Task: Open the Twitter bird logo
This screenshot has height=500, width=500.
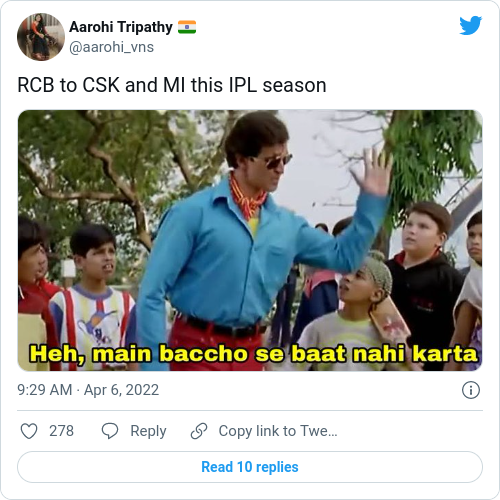Action: click(x=470, y=25)
